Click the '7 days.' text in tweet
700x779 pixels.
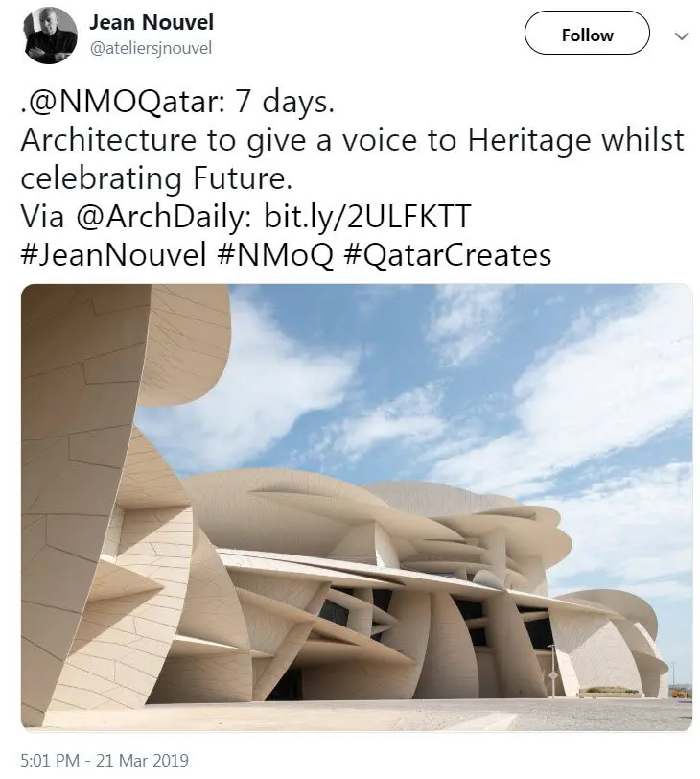285,102
